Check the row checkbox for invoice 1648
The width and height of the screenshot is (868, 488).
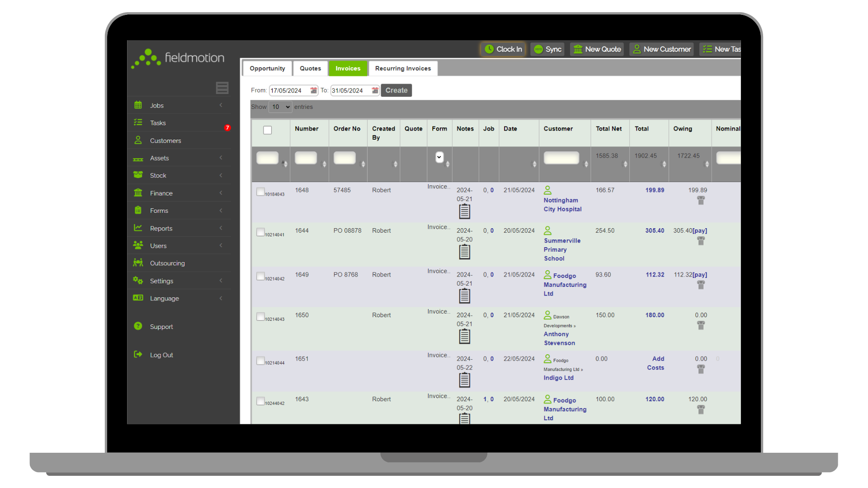260,192
